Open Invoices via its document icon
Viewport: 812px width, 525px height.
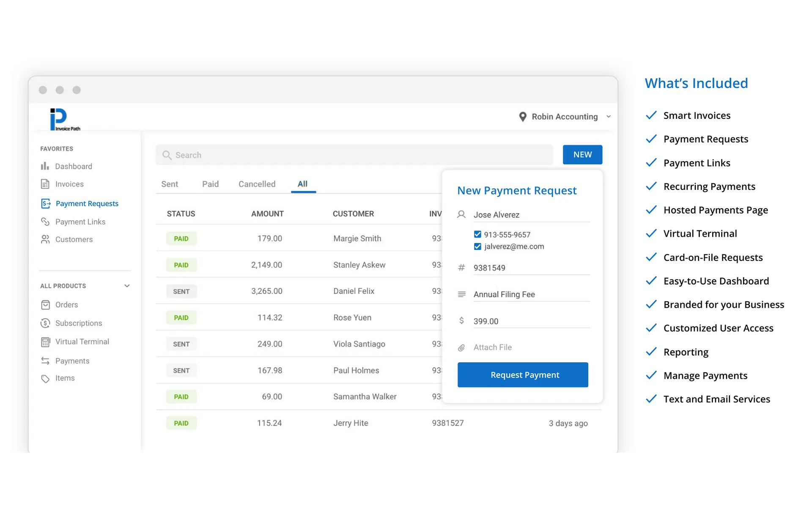click(45, 184)
